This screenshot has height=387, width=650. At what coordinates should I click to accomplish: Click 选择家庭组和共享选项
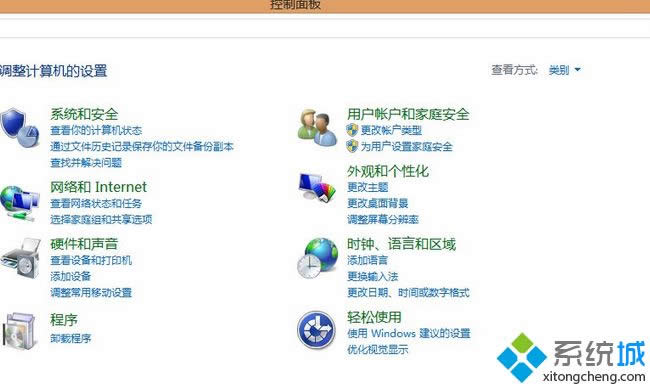pos(101,220)
